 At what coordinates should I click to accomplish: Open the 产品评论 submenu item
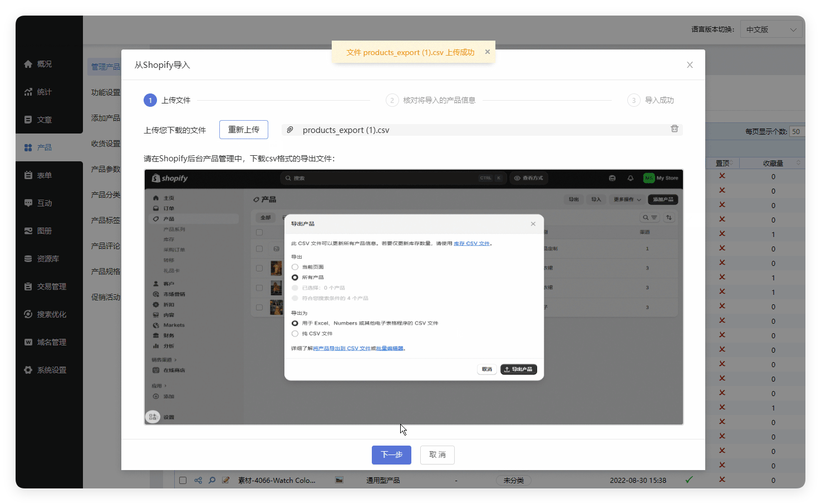pyautogui.click(x=106, y=246)
